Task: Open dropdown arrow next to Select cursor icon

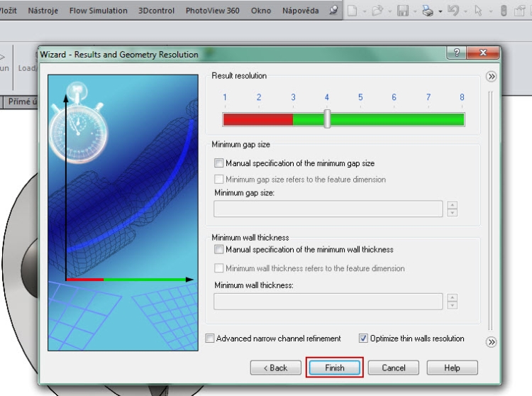Action: point(491,11)
